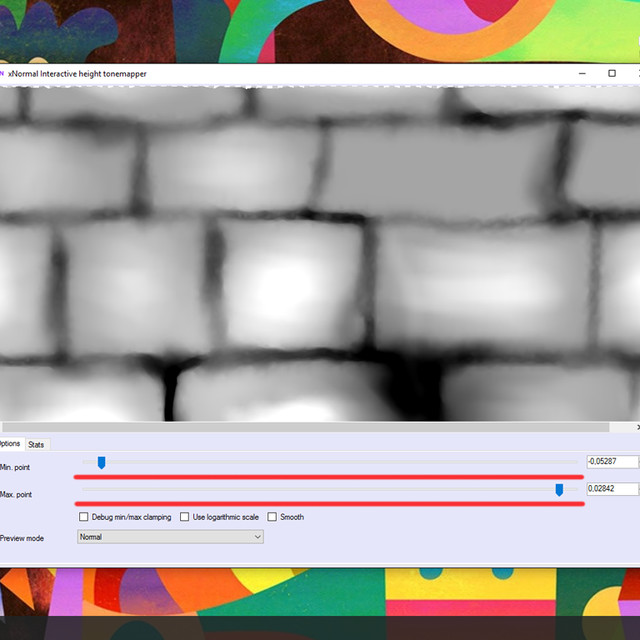The image size is (640, 640).
Task: Click the xNormal Interactive height tonemapper title bar
Action: tap(286, 74)
